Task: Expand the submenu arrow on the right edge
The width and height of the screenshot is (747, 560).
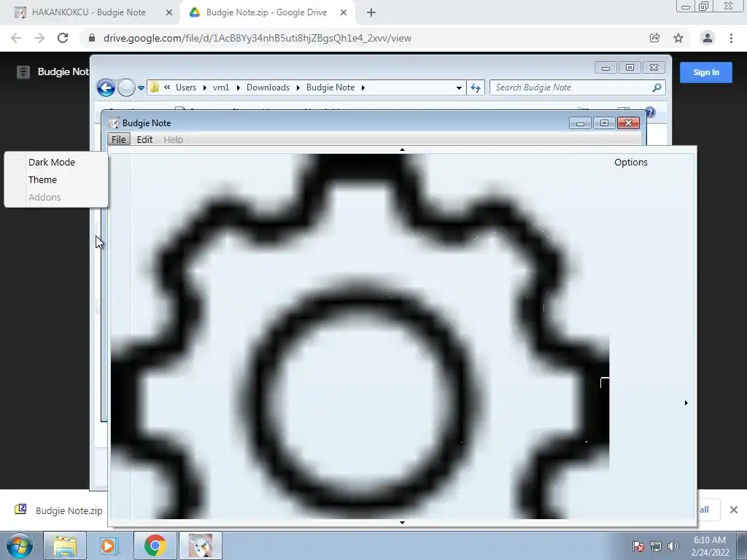Action: (686, 402)
